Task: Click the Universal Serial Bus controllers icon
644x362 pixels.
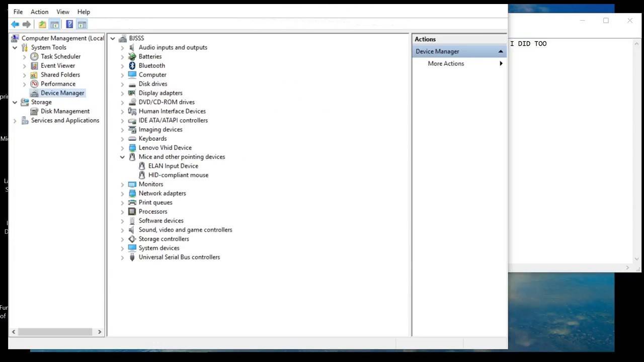Action: click(x=132, y=257)
